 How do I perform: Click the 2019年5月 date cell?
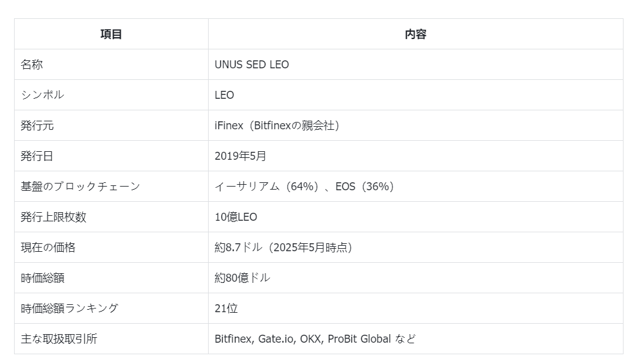coord(240,156)
